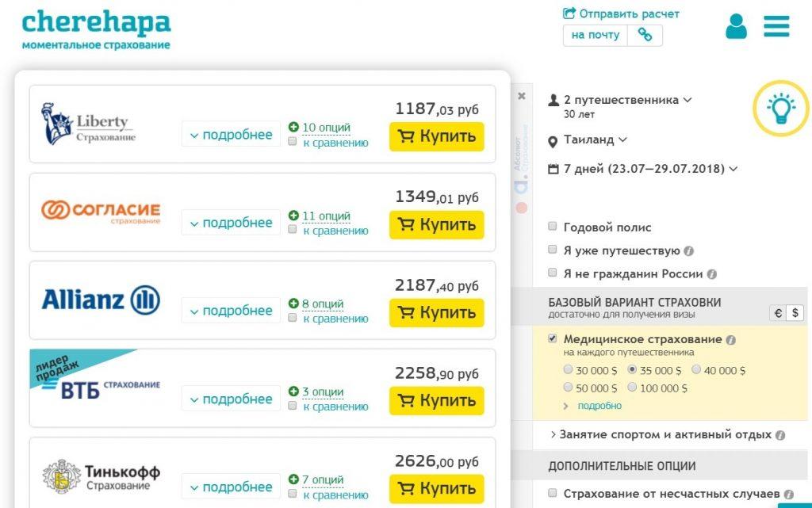Screen dimensions: 812x508
Task: Close the results panel with the × button
Action: pos(522,95)
